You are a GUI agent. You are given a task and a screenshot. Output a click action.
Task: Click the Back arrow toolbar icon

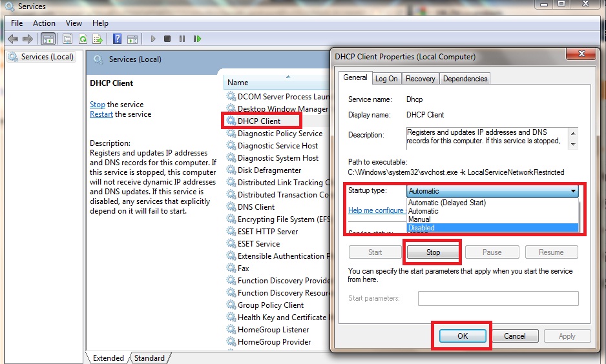coord(13,39)
